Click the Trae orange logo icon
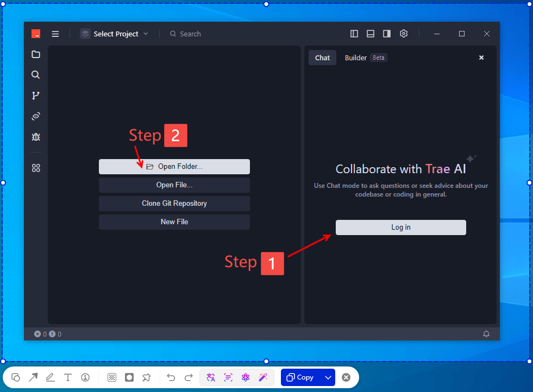 (x=36, y=34)
